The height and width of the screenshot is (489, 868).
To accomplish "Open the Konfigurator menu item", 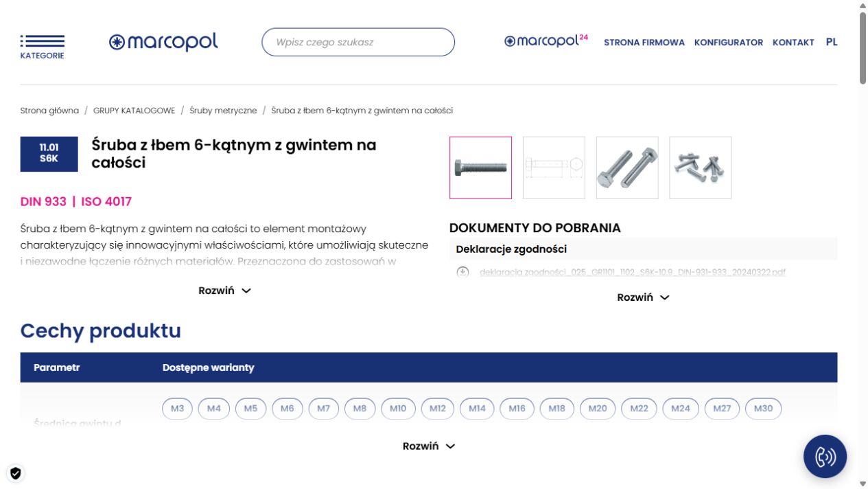I will pyautogui.click(x=729, y=43).
